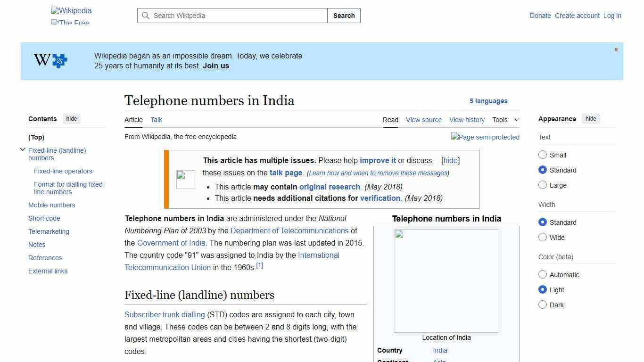Select the magnifying glass search icon
The height and width of the screenshot is (362, 644).
point(146,16)
